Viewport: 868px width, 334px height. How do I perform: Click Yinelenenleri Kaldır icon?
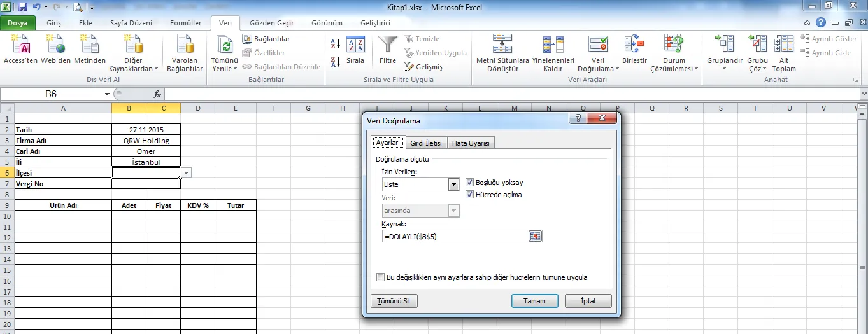coord(553,45)
